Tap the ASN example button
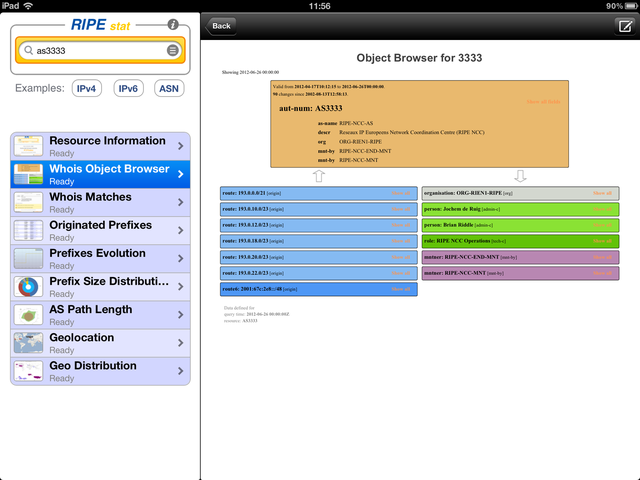 169,89
